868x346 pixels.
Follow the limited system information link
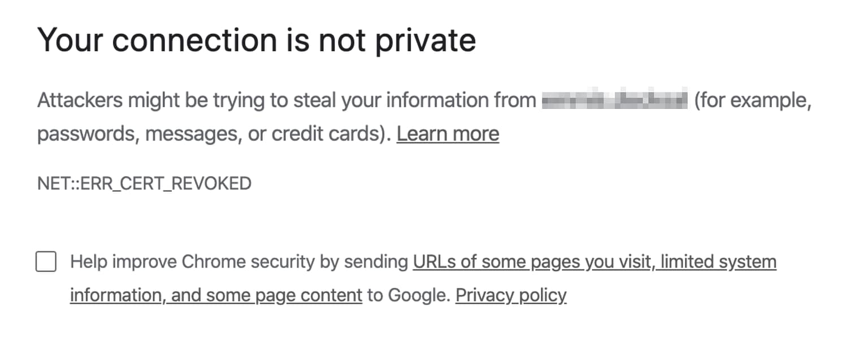718,261
